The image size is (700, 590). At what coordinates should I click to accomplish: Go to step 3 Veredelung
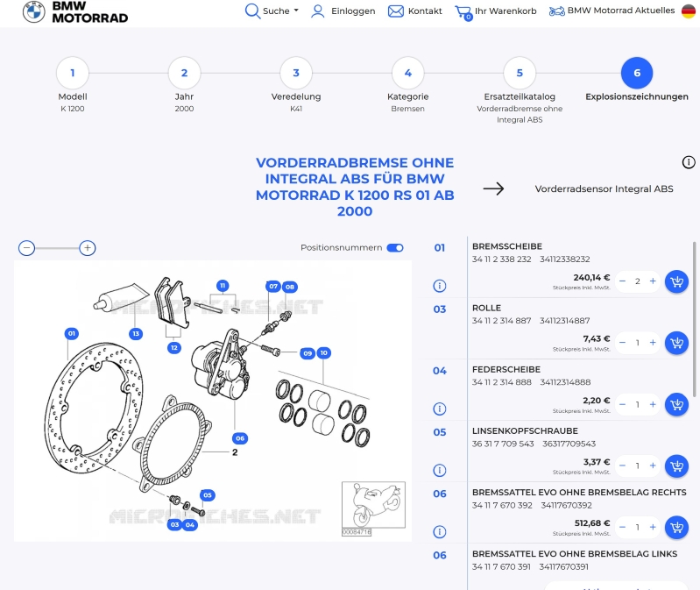[296, 73]
